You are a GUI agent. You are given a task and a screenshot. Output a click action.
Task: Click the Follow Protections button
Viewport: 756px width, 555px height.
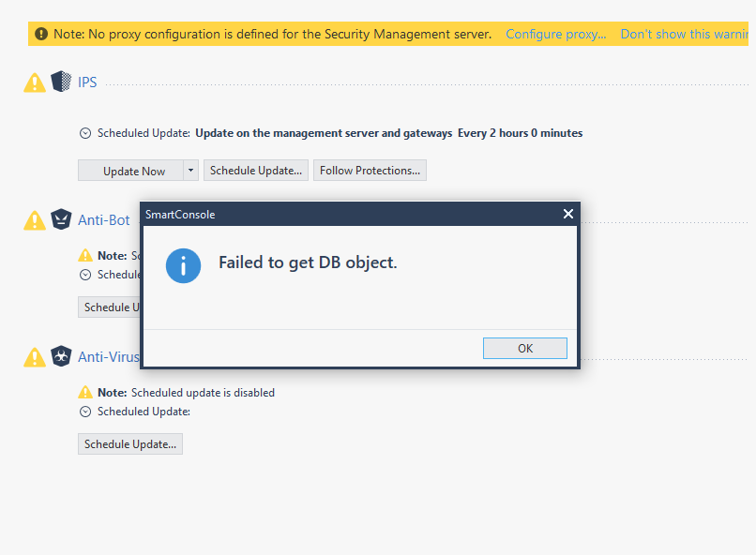pos(370,171)
